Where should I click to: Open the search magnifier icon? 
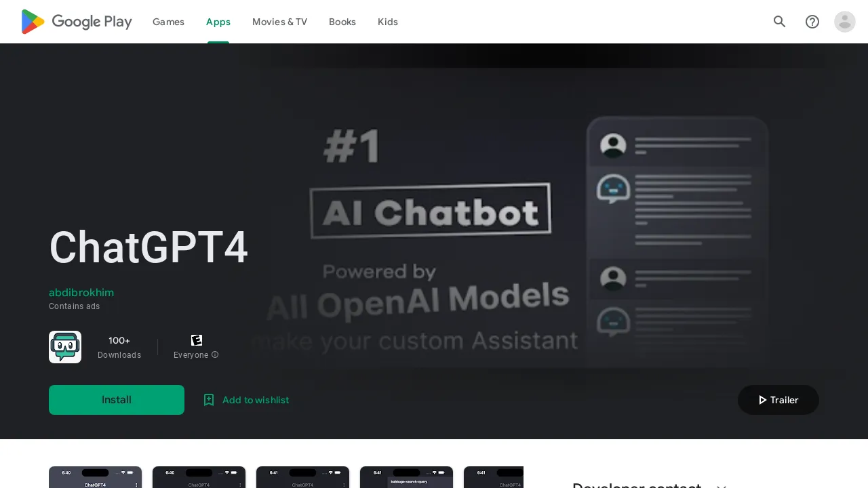[780, 22]
